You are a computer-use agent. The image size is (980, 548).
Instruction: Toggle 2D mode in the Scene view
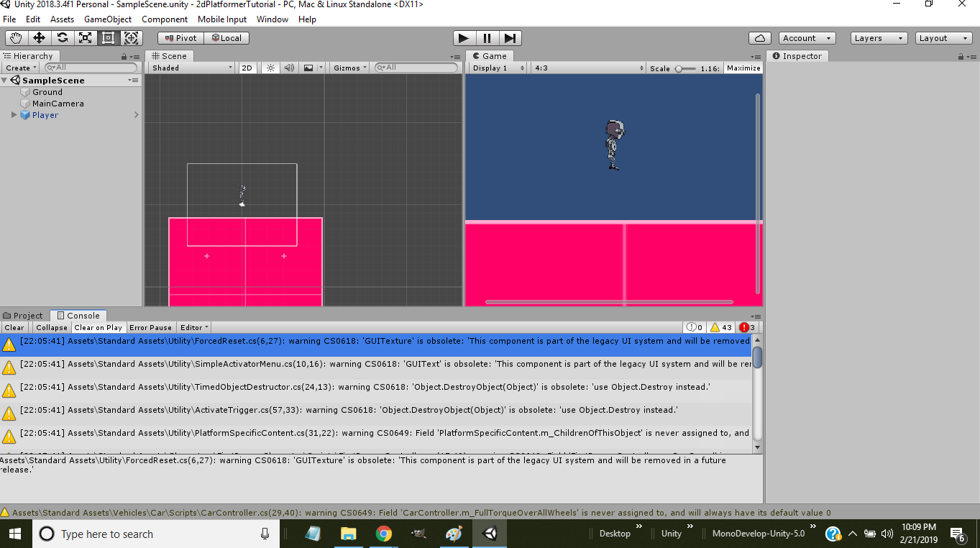(247, 67)
